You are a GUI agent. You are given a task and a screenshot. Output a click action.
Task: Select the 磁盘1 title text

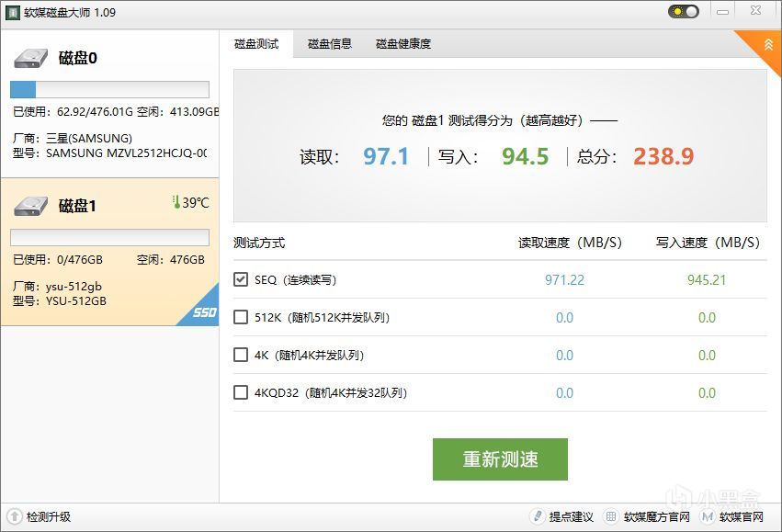[x=77, y=206]
